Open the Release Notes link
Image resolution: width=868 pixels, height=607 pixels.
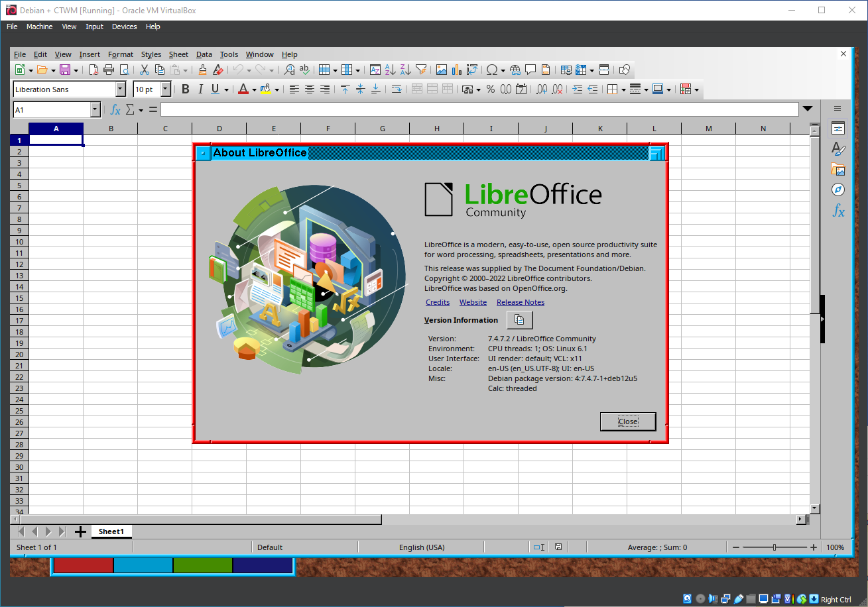[520, 302]
